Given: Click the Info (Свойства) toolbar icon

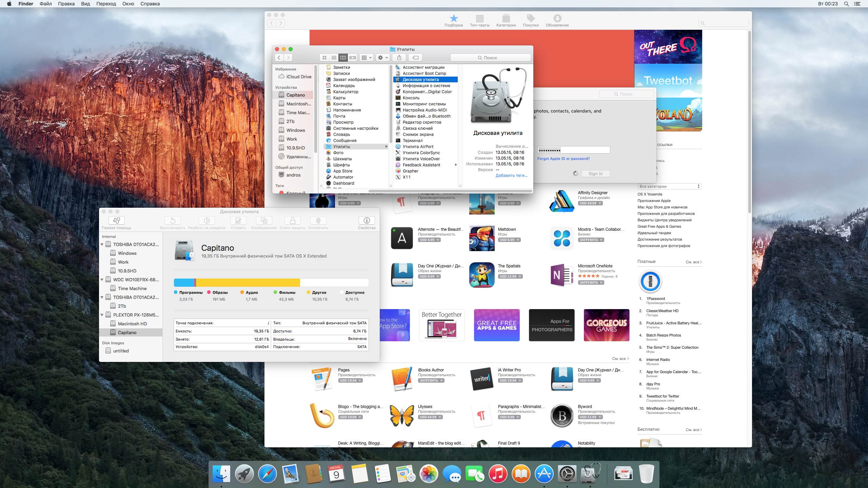Looking at the screenshot, I should [x=367, y=220].
